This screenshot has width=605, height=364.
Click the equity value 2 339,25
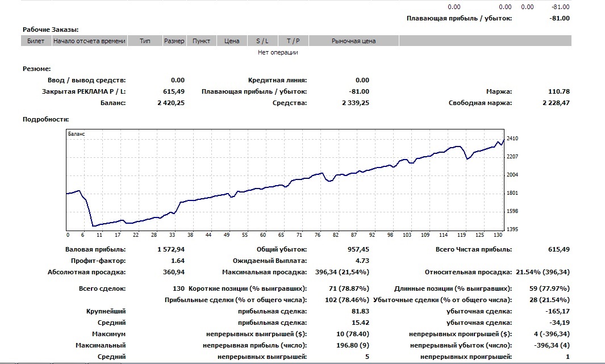(x=356, y=103)
